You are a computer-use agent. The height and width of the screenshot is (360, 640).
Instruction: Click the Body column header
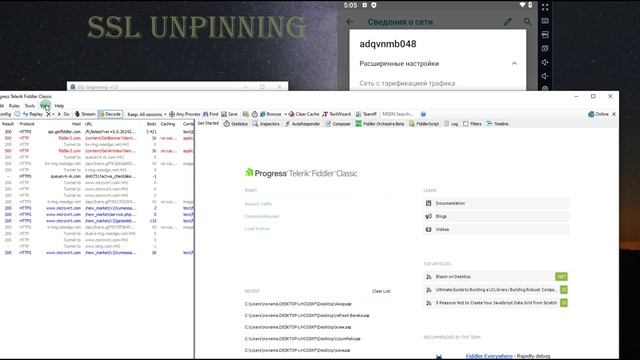tap(151, 124)
